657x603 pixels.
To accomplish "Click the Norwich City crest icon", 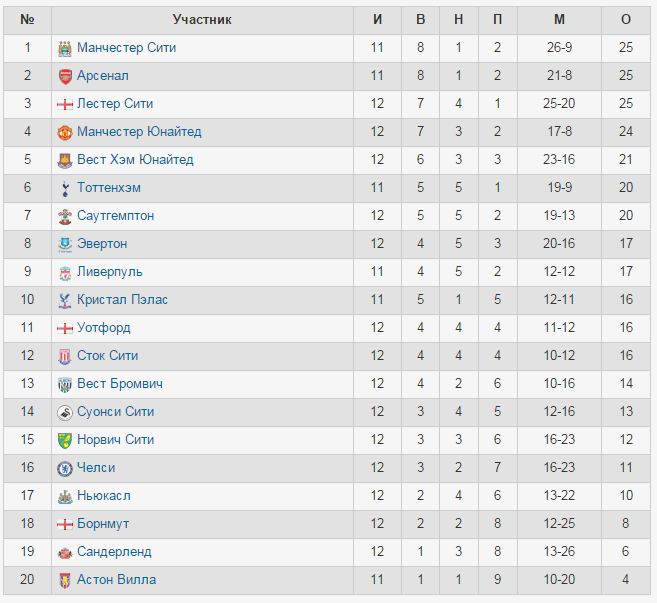I will click(65, 440).
